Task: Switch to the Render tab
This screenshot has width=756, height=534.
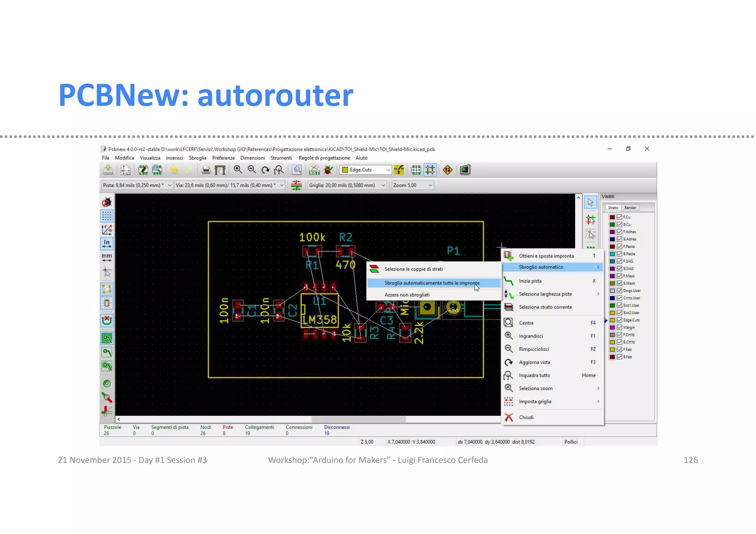Action: coord(630,208)
